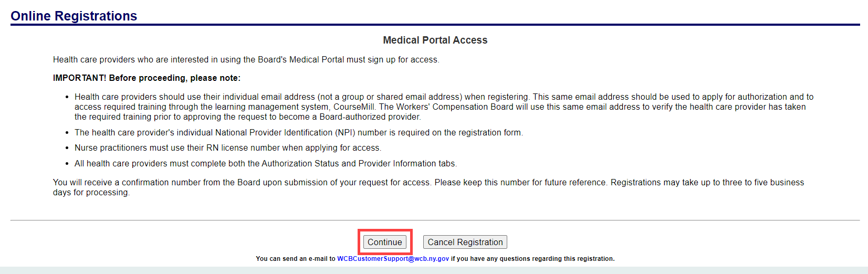The height and width of the screenshot is (274, 868).
Task: Click the Nurse practitioners bullet text
Action: tap(227, 148)
